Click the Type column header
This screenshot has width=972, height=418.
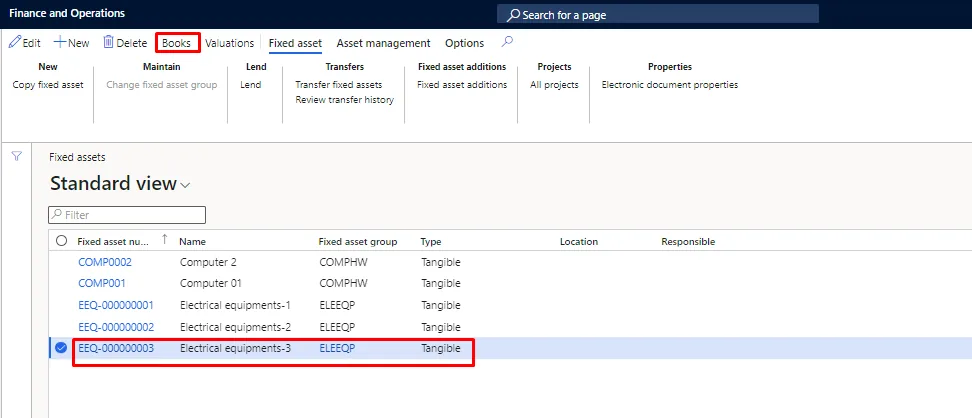pos(431,242)
